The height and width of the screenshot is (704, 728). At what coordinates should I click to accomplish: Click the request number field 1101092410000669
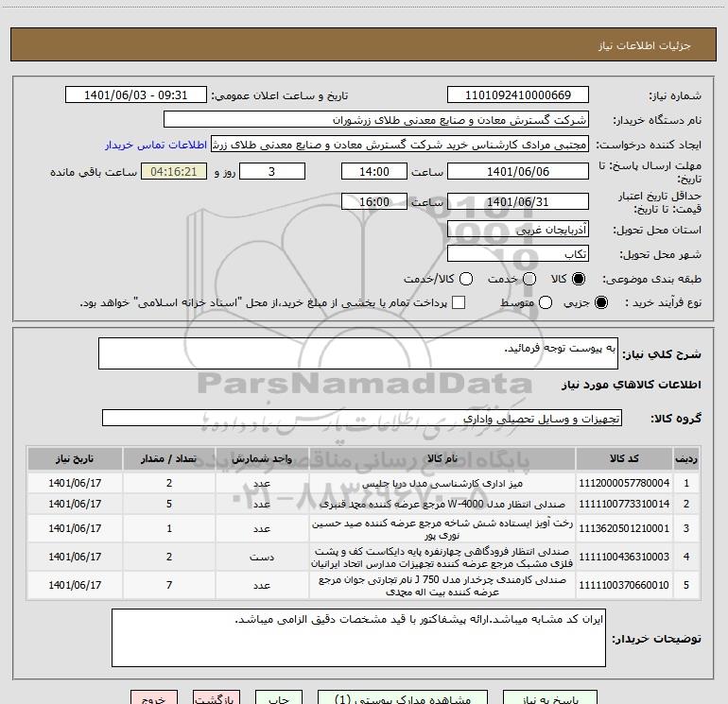518,95
